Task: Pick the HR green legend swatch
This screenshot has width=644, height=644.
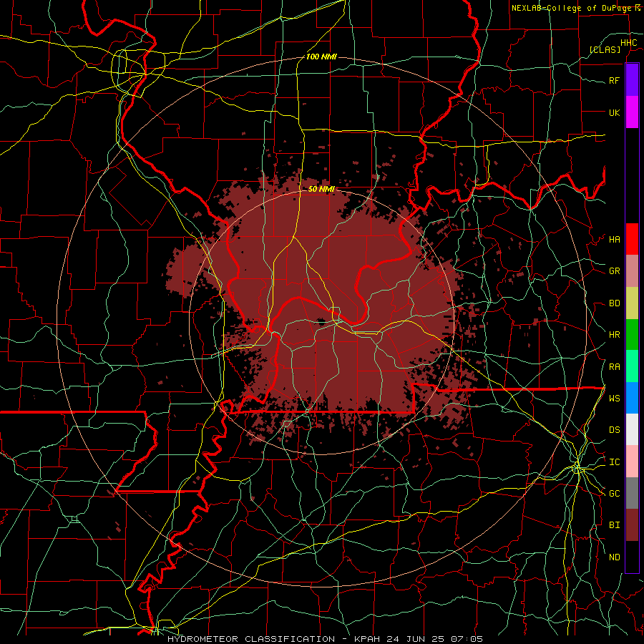Action: (632, 335)
